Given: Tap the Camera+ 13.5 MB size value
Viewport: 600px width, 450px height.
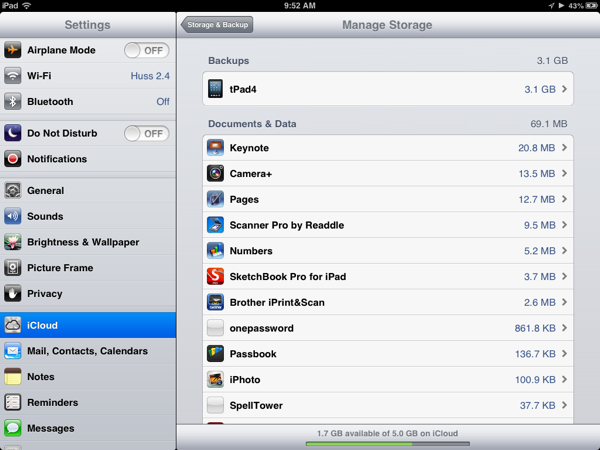Looking at the screenshot, I should click(x=537, y=173).
